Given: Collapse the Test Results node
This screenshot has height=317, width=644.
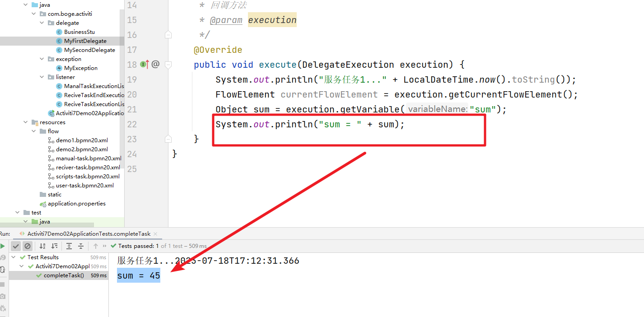Looking at the screenshot, I should [14, 257].
